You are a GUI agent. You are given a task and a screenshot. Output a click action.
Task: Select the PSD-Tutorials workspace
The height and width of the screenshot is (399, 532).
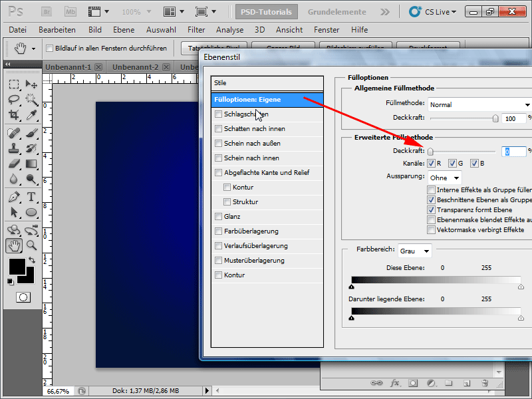(x=267, y=12)
